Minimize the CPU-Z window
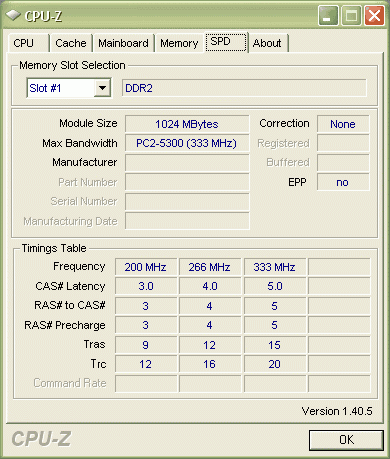This screenshot has height=459, width=390. tap(328, 15)
